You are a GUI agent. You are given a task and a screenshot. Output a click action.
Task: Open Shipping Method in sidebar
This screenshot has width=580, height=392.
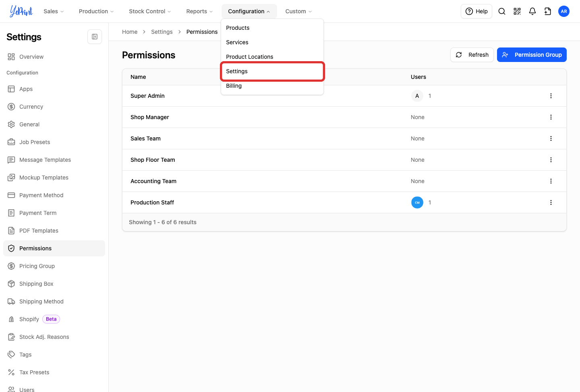click(54, 301)
